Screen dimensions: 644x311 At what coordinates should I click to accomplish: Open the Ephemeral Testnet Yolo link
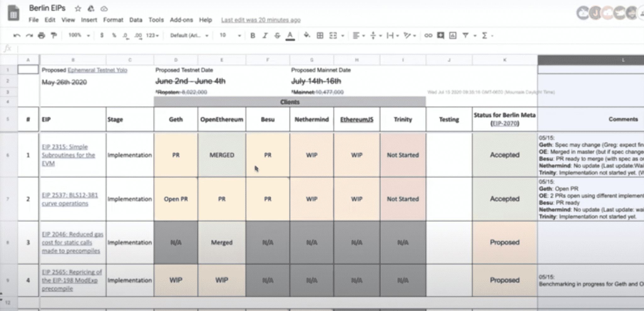pyautogui.click(x=97, y=70)
